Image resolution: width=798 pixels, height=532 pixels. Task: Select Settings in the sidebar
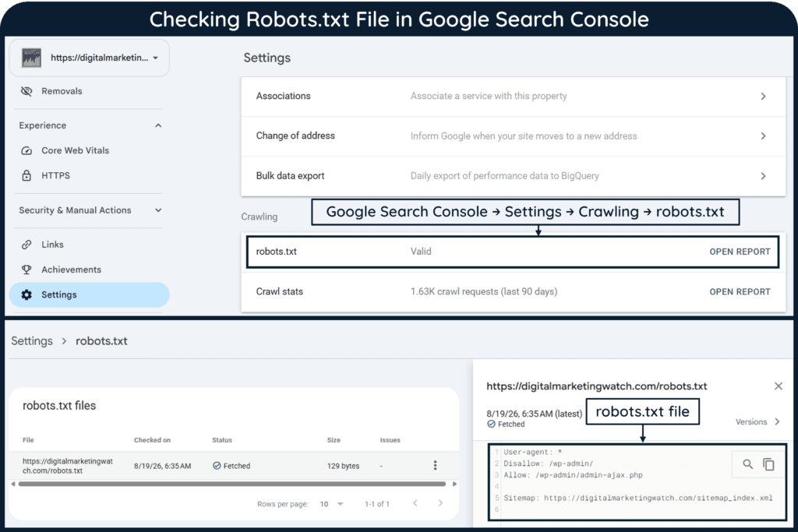89,294
